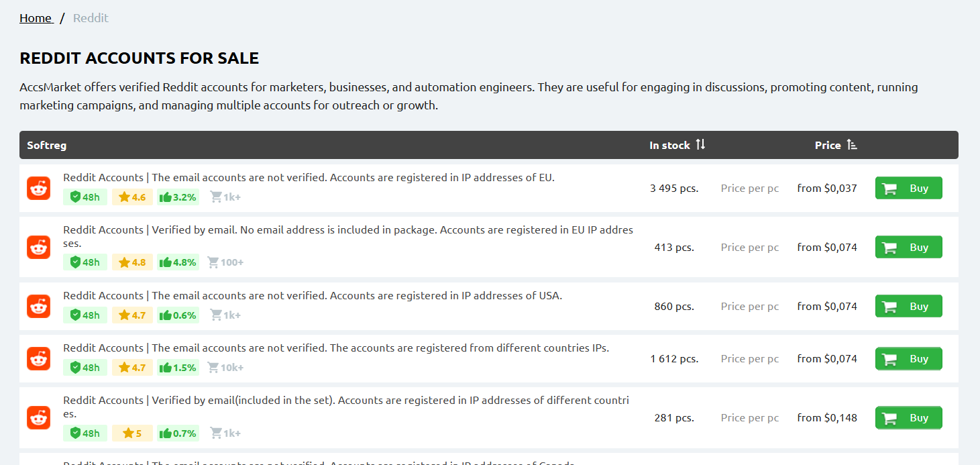This screenshot has width=980, height=465.
Task: Click the '3 495 pcs.' stock value
Action: (674, 189)
